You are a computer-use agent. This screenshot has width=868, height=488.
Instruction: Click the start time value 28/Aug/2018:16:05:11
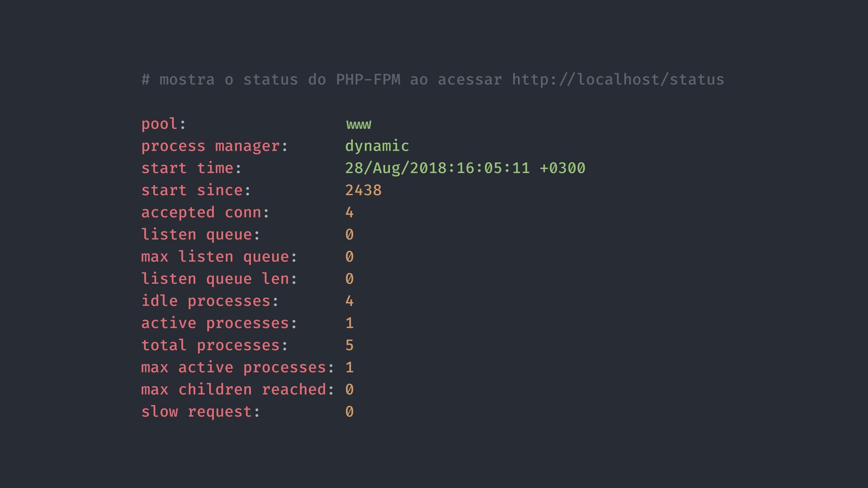437,168
